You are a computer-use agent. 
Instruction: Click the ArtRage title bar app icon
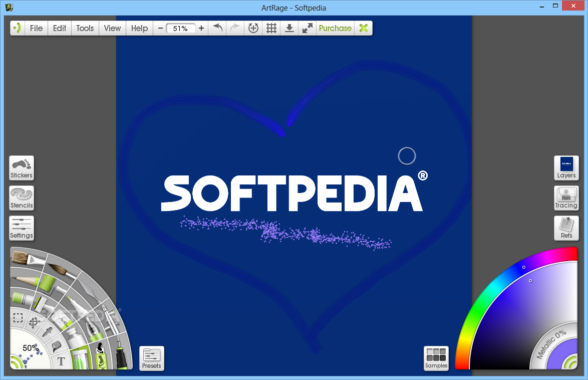pos(9,7)
